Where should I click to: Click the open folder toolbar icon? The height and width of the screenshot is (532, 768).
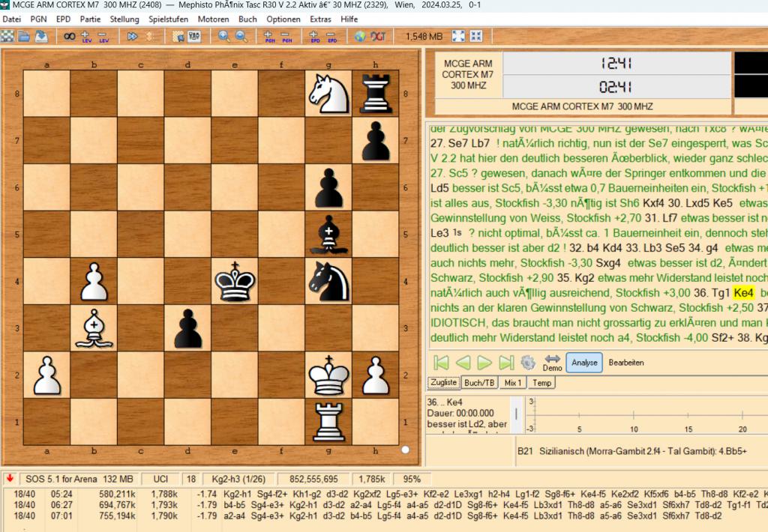tap(24, 36)
